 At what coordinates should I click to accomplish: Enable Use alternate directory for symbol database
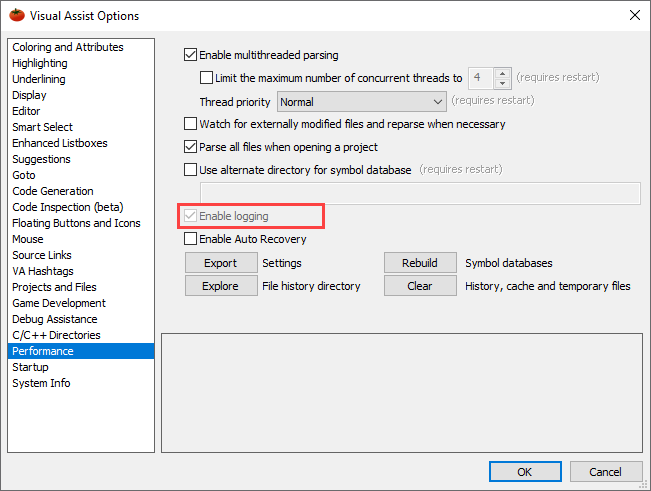191,170
